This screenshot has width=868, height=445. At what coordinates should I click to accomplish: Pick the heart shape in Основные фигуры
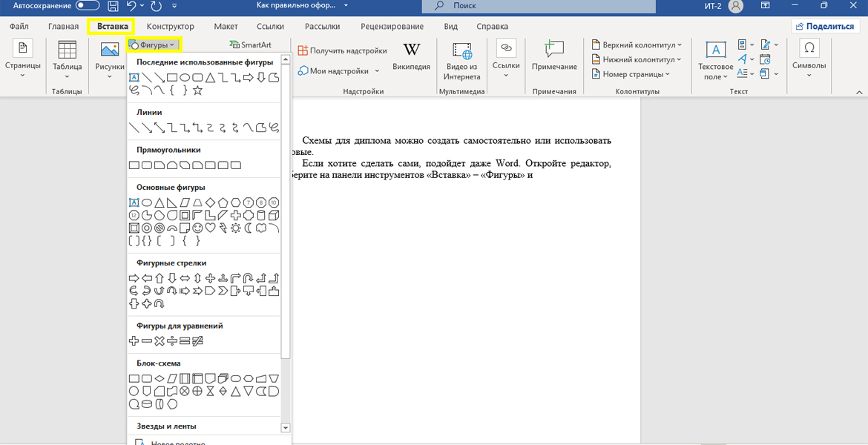coord(210,228)
